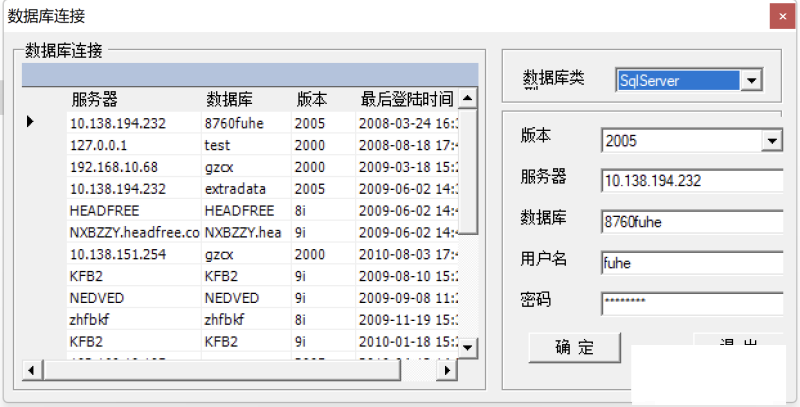Image resolution: width=800 pixels, height=407 pixels.
Task: Click the 密码 password field
Action: tap(690, 303)
